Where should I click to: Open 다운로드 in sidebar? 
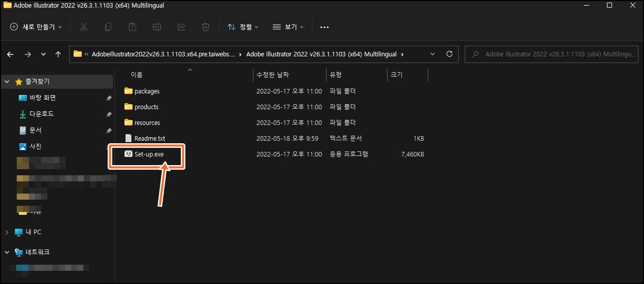click(x=42, y=114)
